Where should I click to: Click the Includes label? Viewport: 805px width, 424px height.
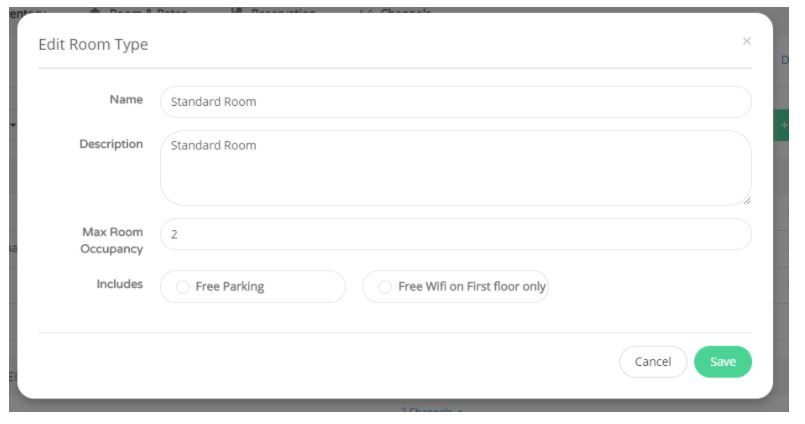[120, 284]
